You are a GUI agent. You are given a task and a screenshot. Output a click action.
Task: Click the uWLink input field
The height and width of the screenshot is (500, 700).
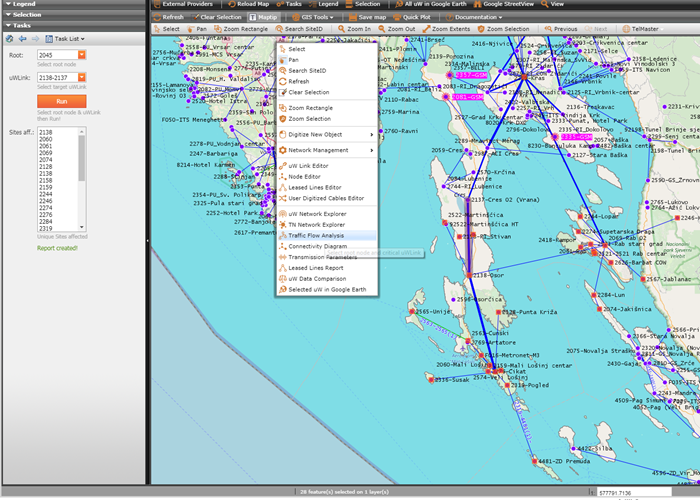(58, 78)
